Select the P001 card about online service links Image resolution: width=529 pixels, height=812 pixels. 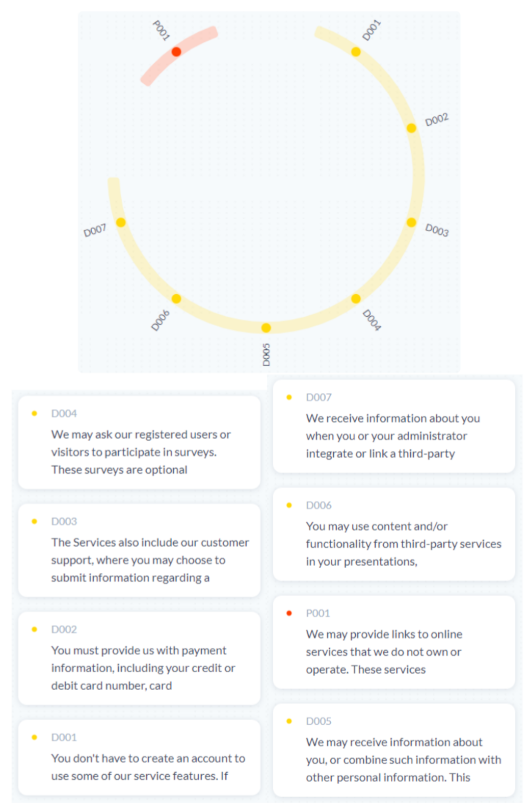[393, 643]
